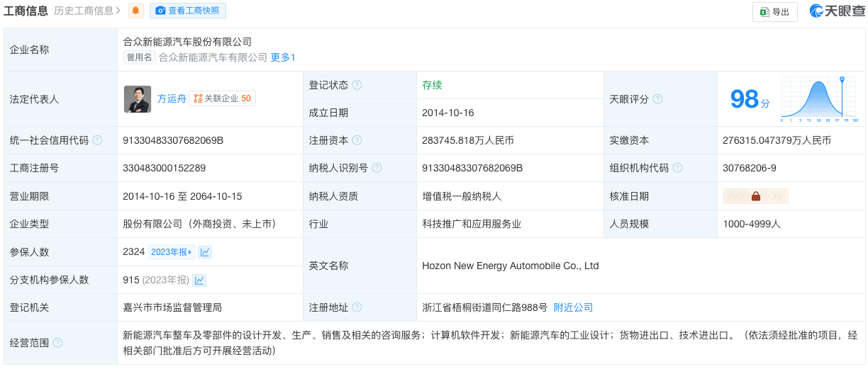The image size is (868, 369).
Task: Select the 工商信息 section heading
Action: (x=26, y=11)
